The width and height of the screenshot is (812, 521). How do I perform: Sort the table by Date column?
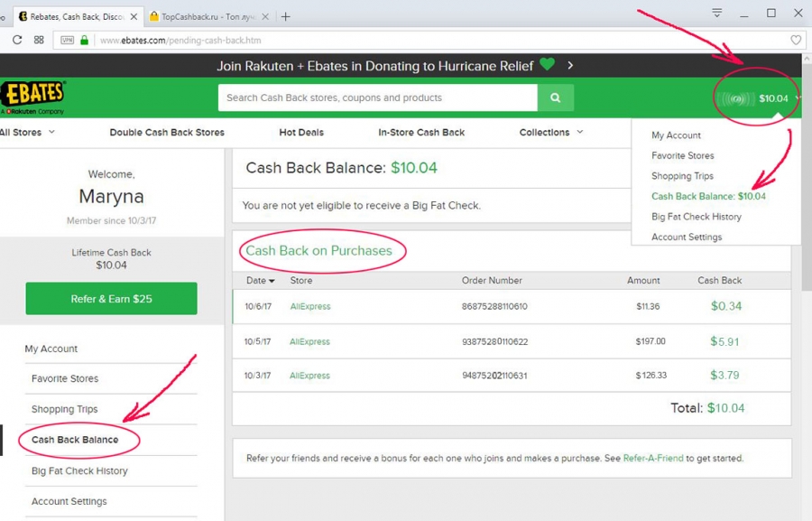(260, 281)
